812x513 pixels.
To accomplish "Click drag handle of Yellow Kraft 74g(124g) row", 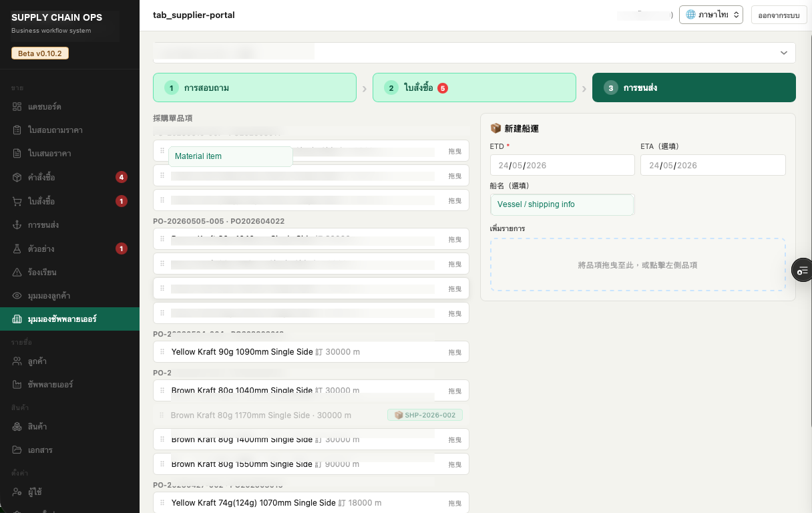I will pos(162,502).
